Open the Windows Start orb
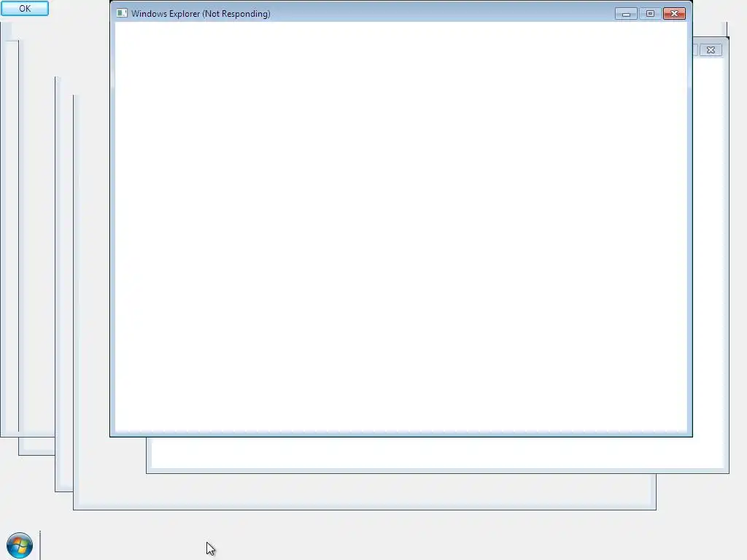Viewport: 747px width, 560px height. point(20,545)
